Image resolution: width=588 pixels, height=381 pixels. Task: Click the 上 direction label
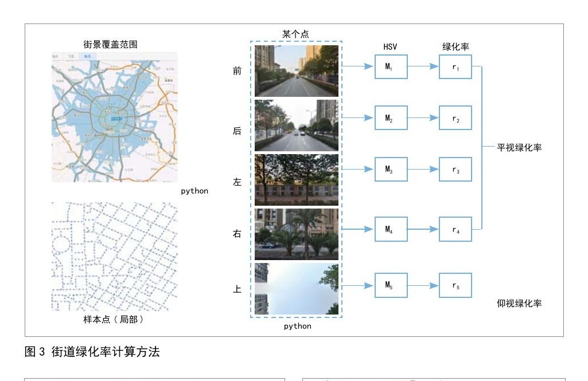click(x=237, y=289)
